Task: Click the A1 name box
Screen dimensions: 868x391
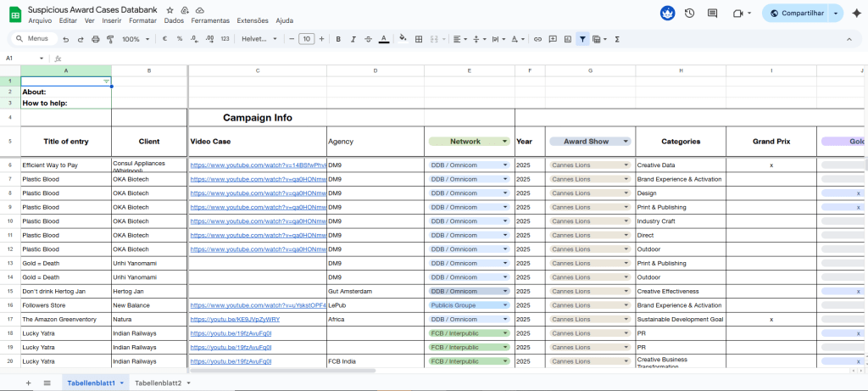Action: click(25, 59)
